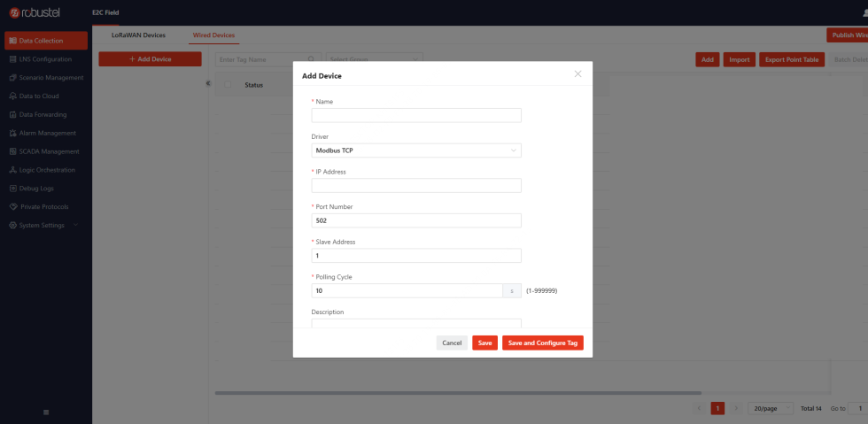This screenshot has width=868, height=424.
Task: Open the Data to Cloud icon
Action: pos(12,96)
